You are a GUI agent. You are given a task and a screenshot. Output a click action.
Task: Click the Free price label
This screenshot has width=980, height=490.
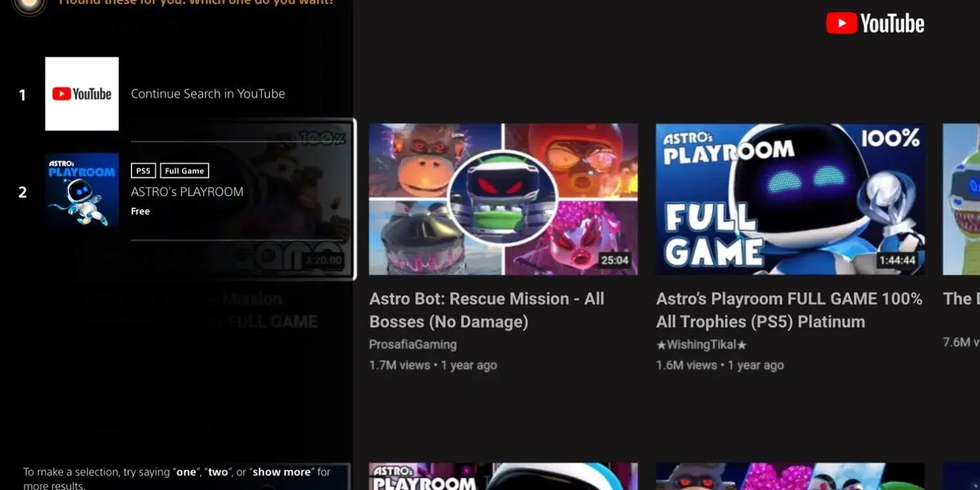[140, 211]
